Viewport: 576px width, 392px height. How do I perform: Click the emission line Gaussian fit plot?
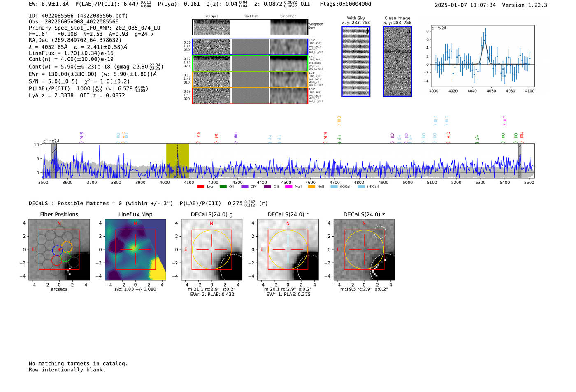click(x=483, y=56)
